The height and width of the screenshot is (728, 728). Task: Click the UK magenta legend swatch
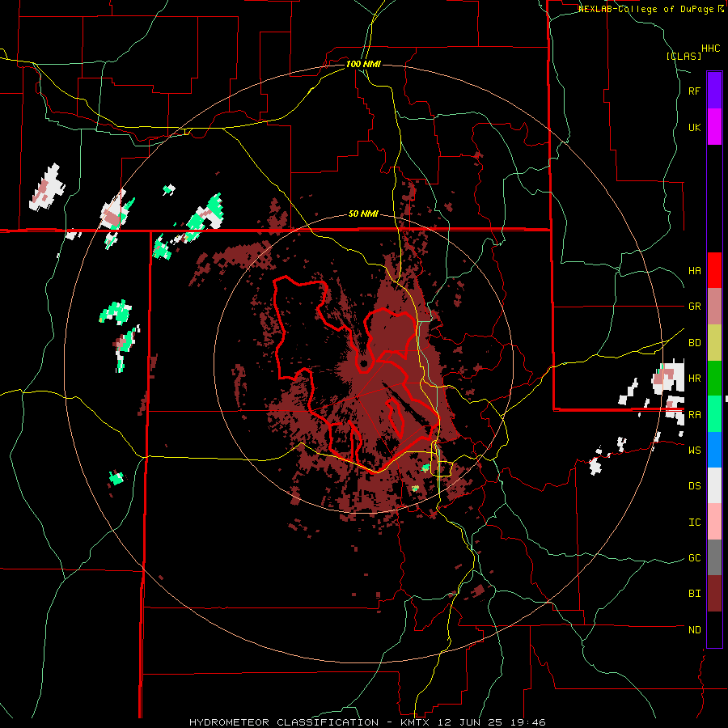point(714,127)
